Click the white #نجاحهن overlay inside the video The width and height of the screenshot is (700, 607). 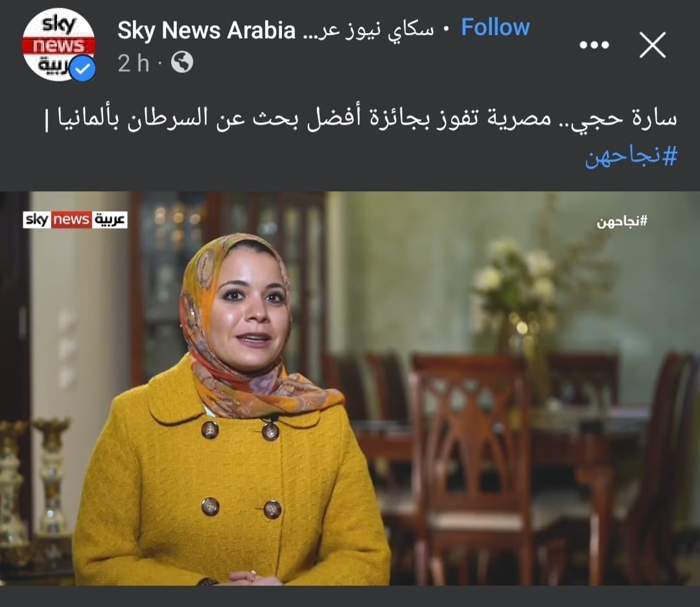click(x=622, y=221)
